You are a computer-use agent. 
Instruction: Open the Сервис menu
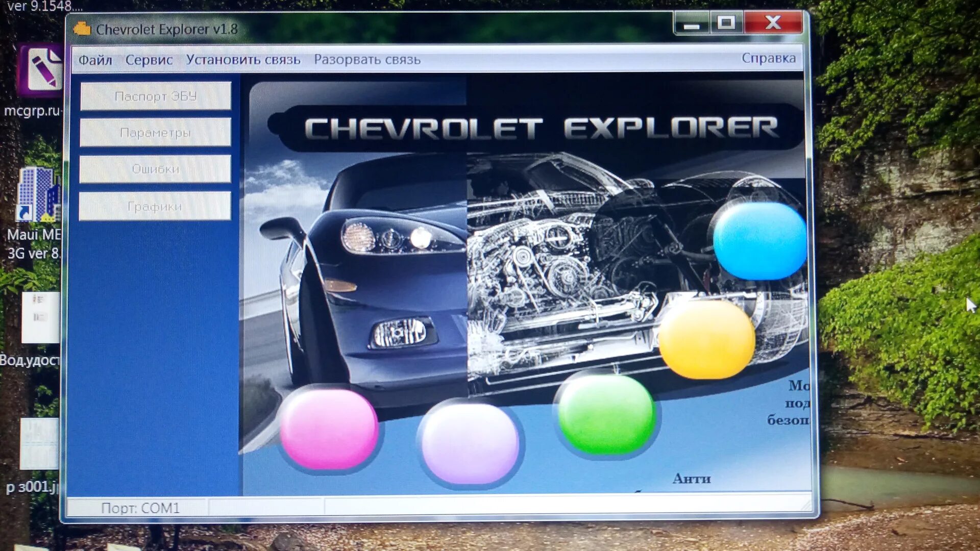pyautogui.click(x=149, y=60)
